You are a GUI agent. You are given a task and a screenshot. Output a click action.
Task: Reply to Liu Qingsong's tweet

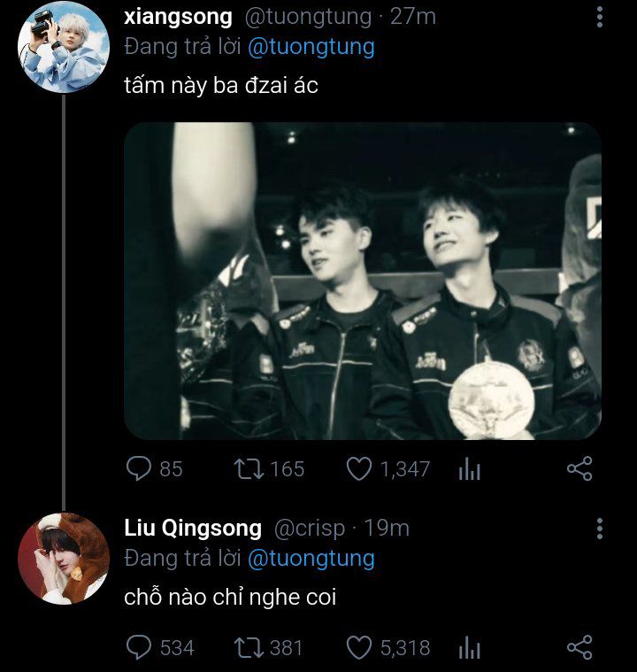coord(139,647)
